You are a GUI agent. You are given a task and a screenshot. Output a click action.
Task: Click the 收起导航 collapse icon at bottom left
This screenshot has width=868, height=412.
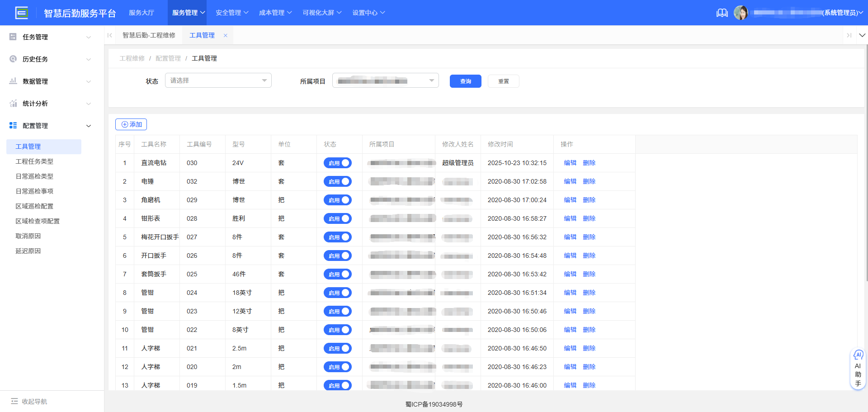click(x=14, y=401)
